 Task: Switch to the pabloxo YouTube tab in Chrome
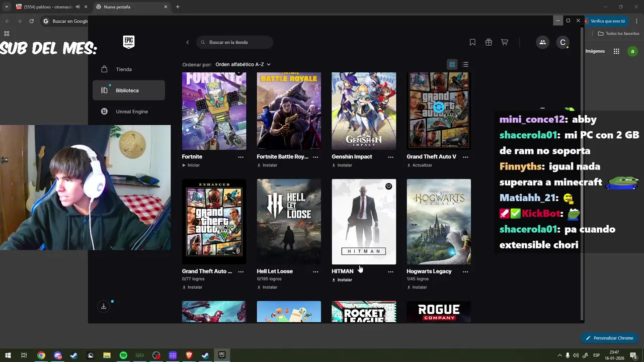(49, 7)
